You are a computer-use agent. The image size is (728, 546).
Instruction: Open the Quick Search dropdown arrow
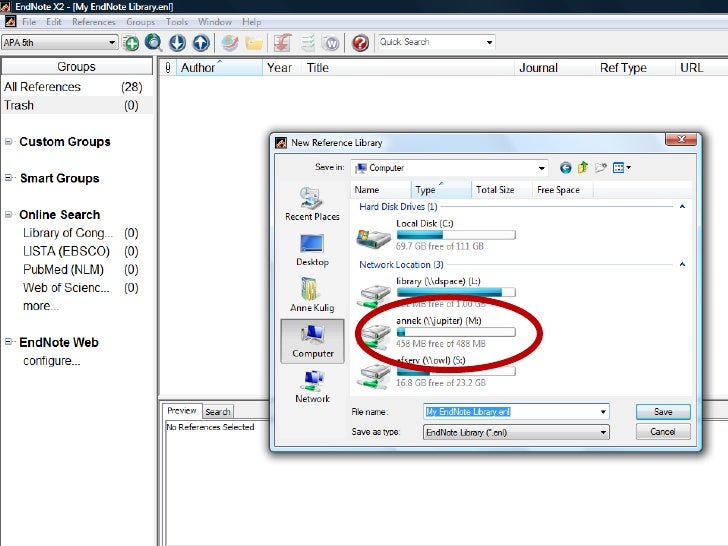(x=489, y=42)
